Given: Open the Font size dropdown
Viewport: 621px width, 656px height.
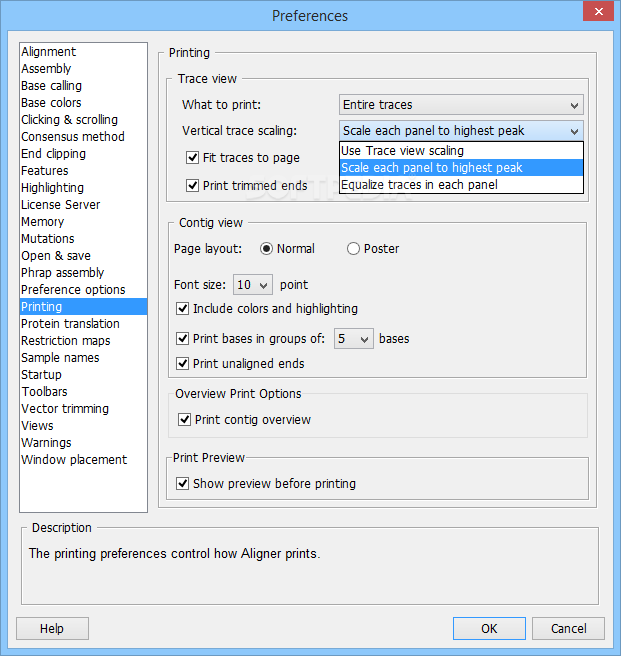Looking at the screenshot, I should tap(253, 285).
